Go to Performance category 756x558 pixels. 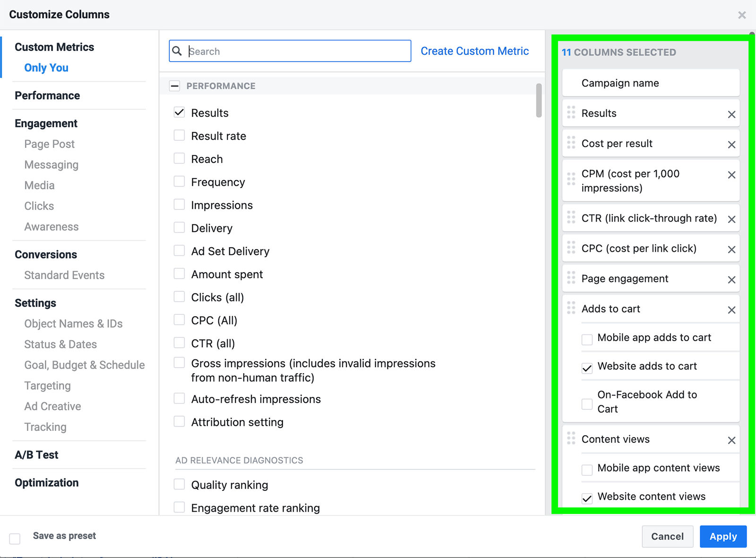coord(47,95)
